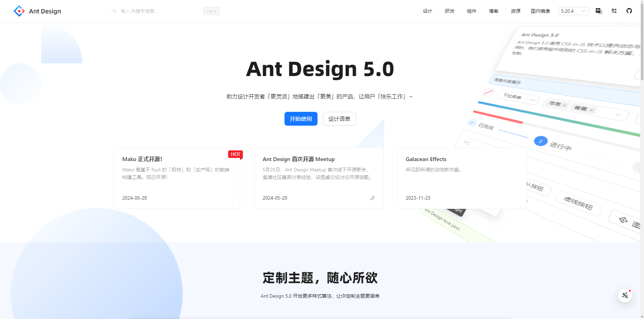Click the Ant Design 5.0 开放更多样式算法 text
The width and height of the screenshot is (644, 319).
[320, 296]
